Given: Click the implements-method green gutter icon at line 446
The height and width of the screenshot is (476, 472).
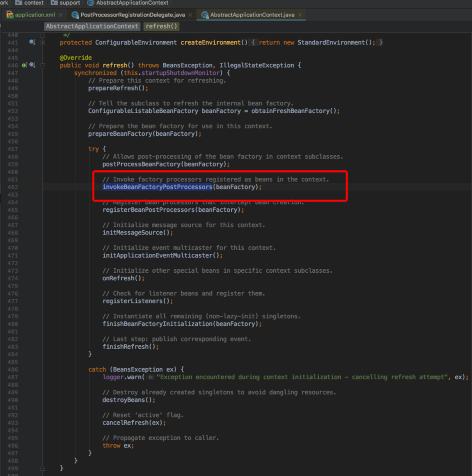Looking at the screenshot, I should (x=25, y=65).
